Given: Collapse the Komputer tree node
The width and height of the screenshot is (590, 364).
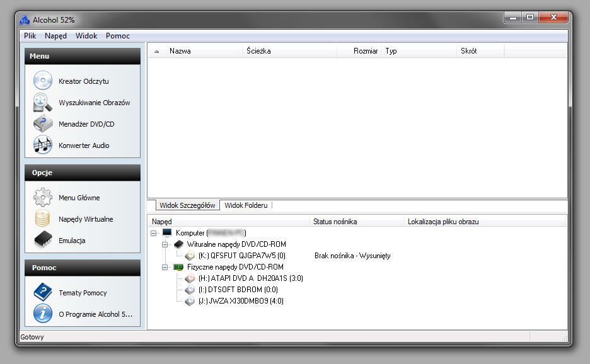Looking at the screenshot, I should pyautogui.click(x=154, y=233).
